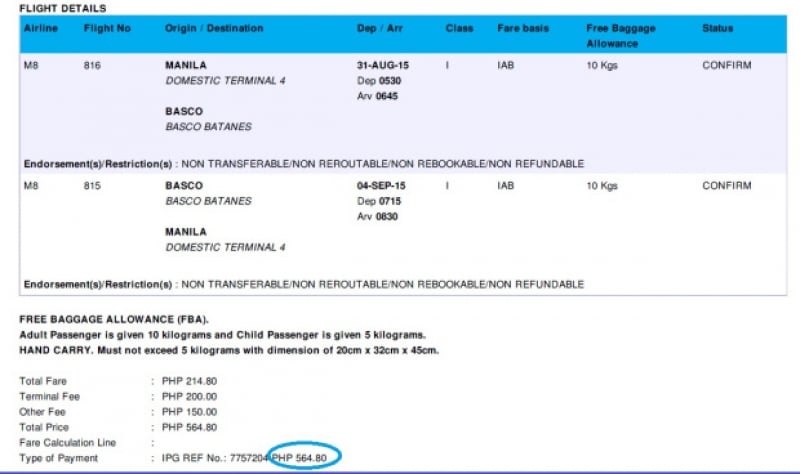Click DOMESTIC TERMINAL 4 under flight 816

coord(225,81)
